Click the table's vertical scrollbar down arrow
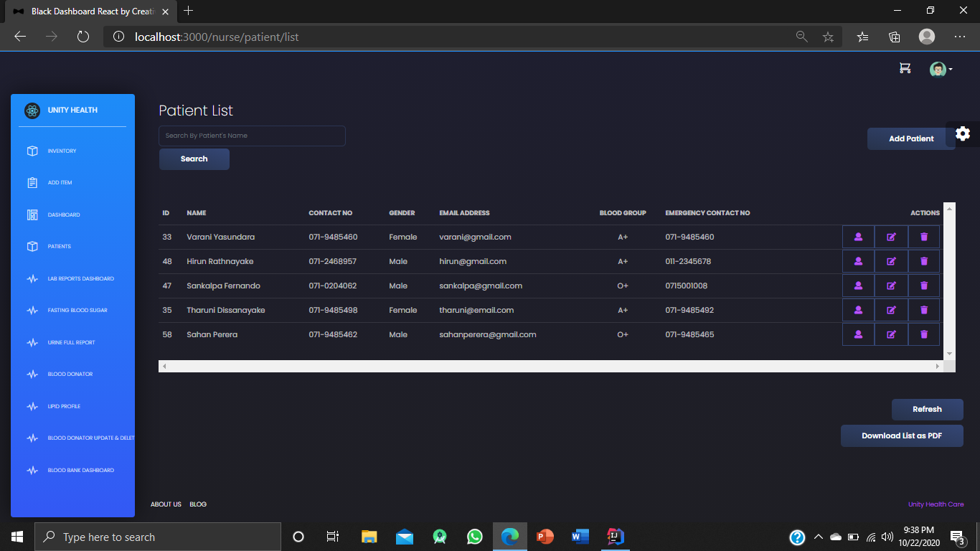 click(x=949, y=354)
